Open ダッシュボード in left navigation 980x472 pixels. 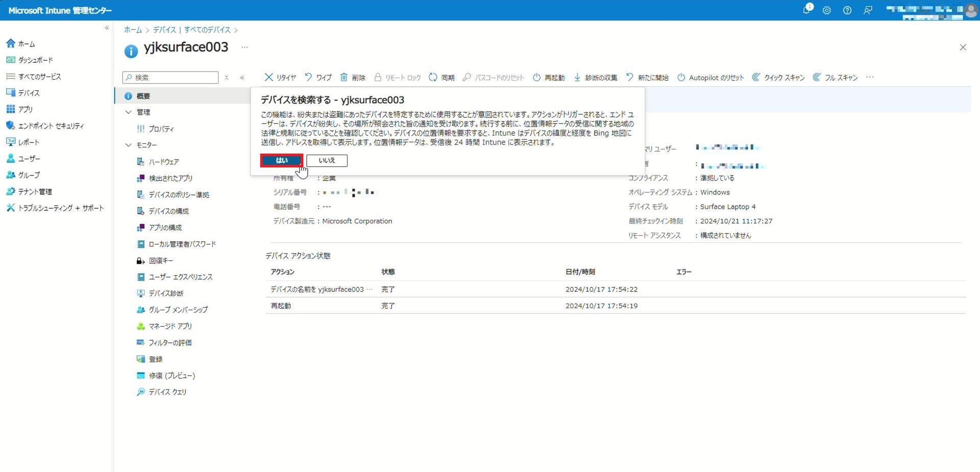[30, 60]
